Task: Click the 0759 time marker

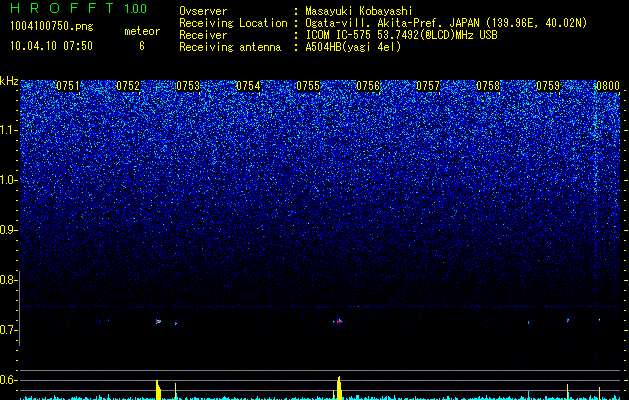Action: pos(548,86)
